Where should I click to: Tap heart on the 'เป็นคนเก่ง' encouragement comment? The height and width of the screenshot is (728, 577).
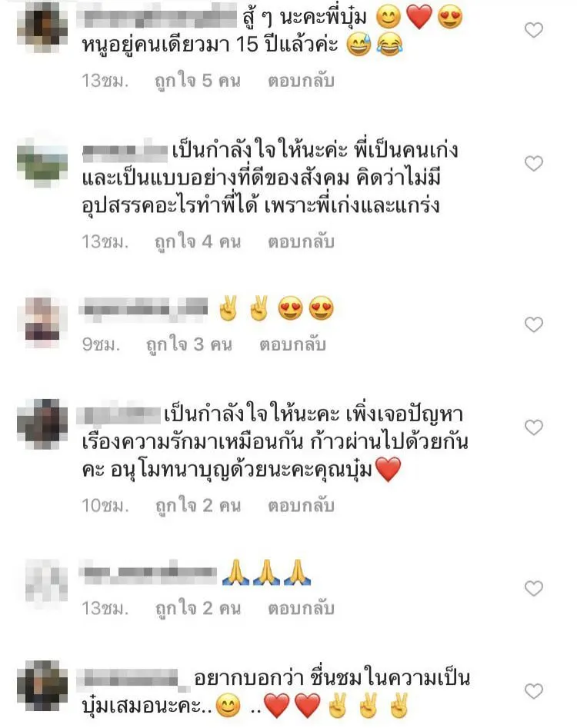click(533, 164)
